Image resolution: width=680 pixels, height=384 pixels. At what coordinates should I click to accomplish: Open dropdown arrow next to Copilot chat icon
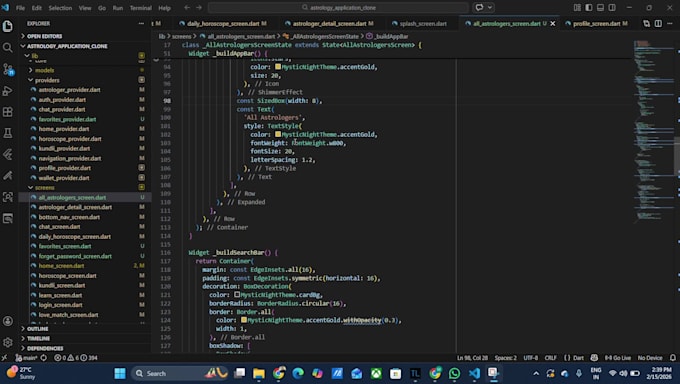coord(490,7)
